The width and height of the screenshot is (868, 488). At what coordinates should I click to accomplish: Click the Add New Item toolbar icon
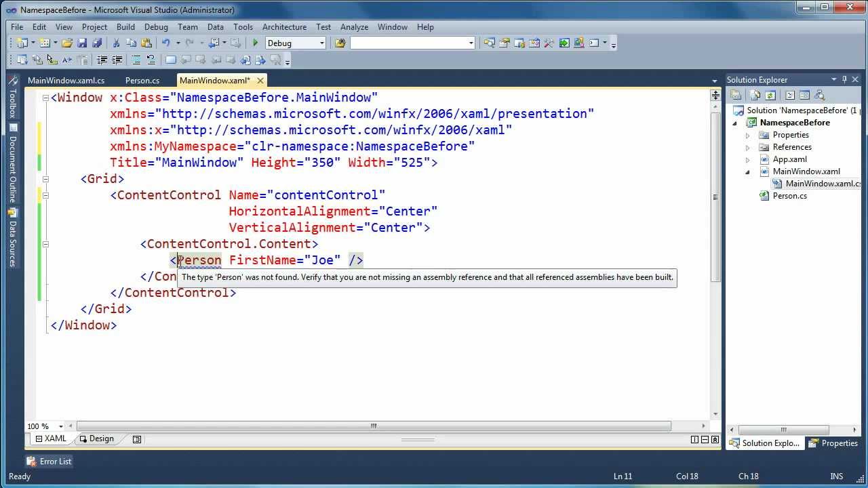(x=46, y=43)
